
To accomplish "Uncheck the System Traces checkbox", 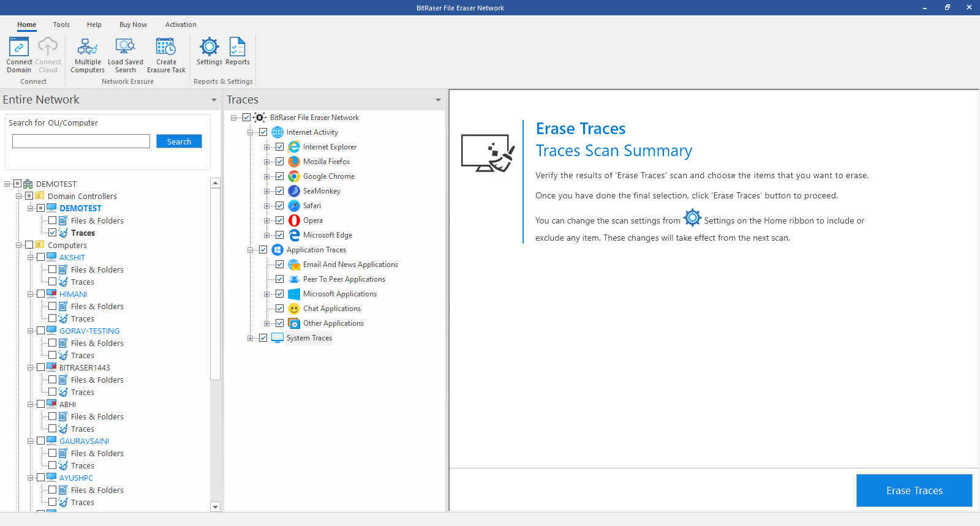I will pos(263,338).
